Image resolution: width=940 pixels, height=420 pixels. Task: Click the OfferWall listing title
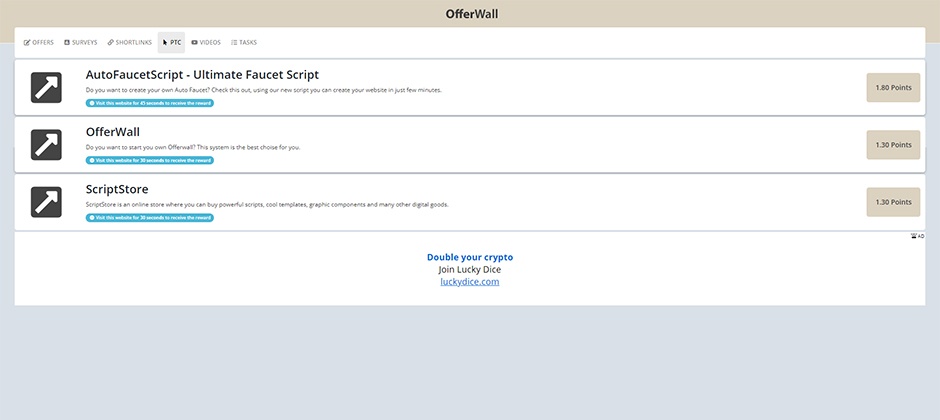coord(113,132)
